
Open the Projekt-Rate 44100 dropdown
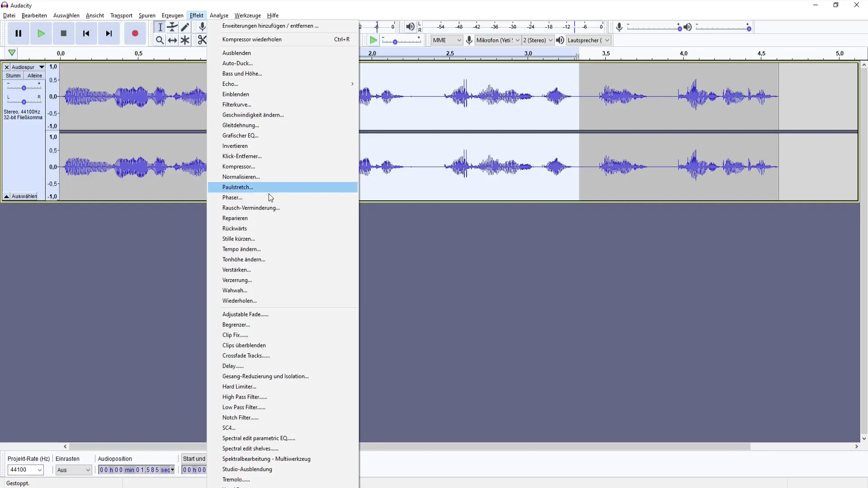tap(25, 470)
